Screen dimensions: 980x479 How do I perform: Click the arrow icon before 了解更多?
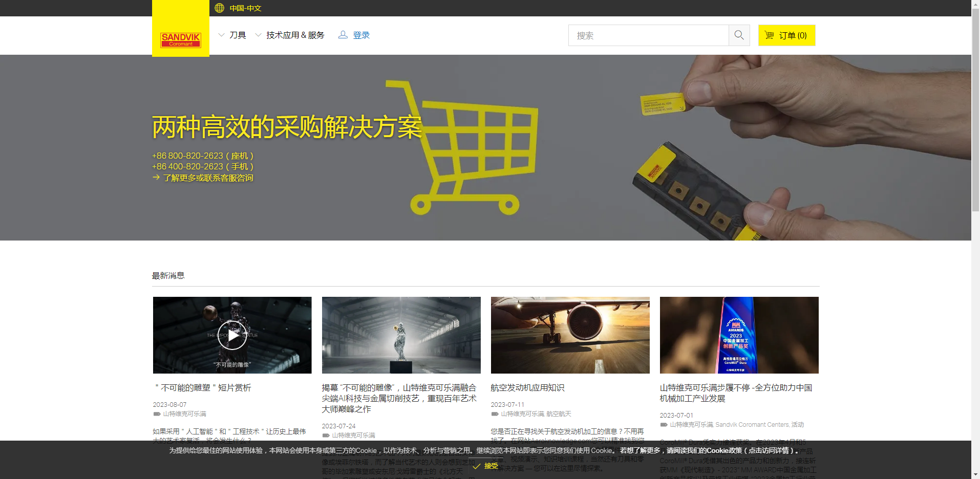pos(156,177)
